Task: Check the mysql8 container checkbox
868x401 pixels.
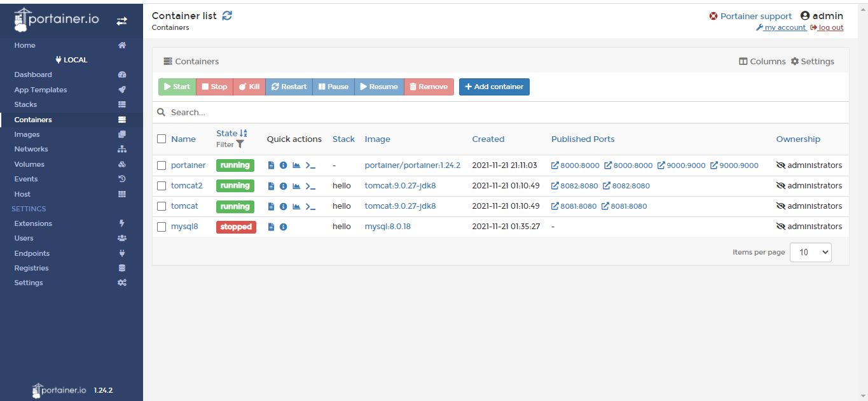Action: pyautogui.click(x=162, y=227)
